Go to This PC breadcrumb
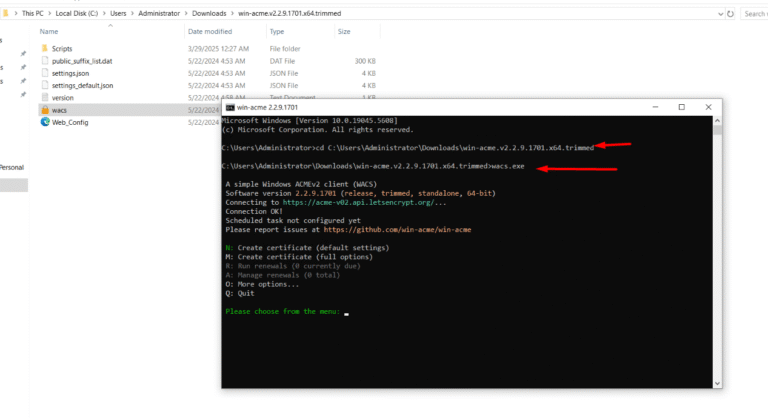 coord(33,13)
